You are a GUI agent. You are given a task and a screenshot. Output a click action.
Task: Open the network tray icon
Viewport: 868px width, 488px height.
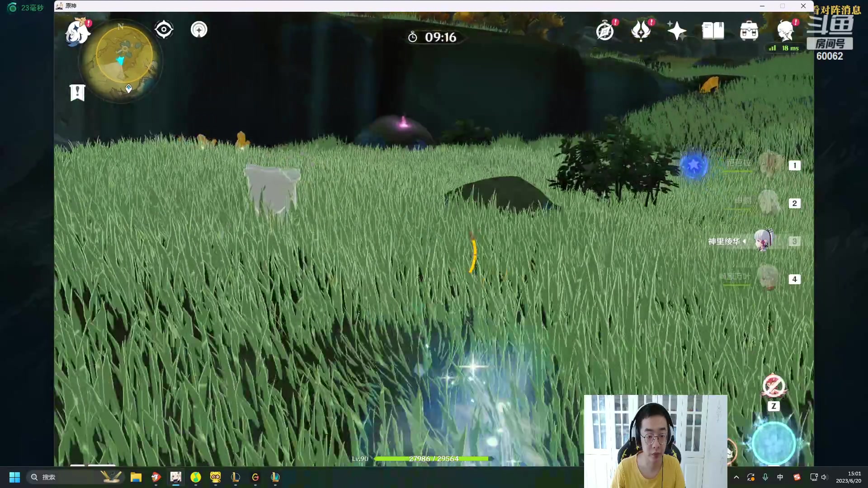[x=814, y=477]
